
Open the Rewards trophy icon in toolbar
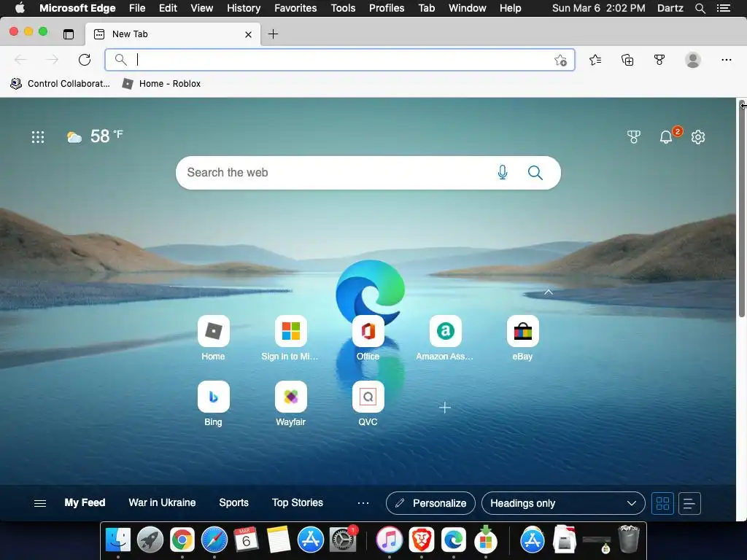point(659,60)
